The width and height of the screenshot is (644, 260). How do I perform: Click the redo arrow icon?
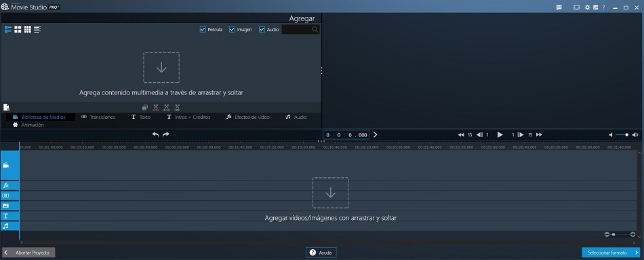166,134
